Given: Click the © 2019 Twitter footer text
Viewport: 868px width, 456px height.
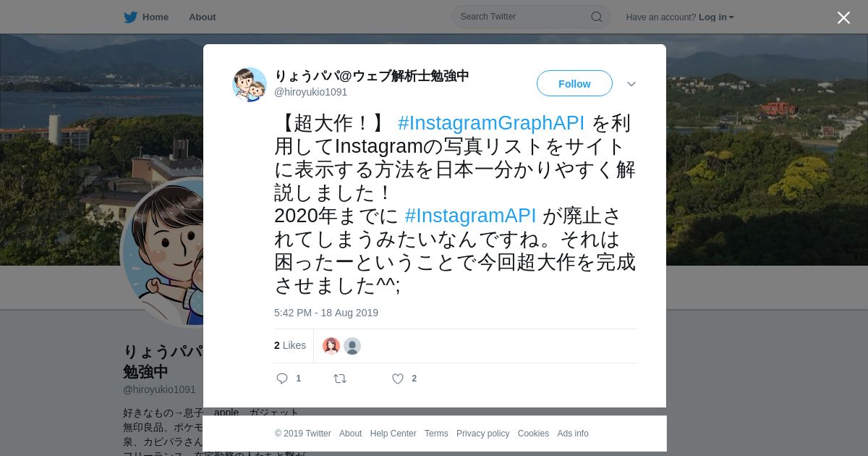Looking at the screenshot, I should pos(303,434).
